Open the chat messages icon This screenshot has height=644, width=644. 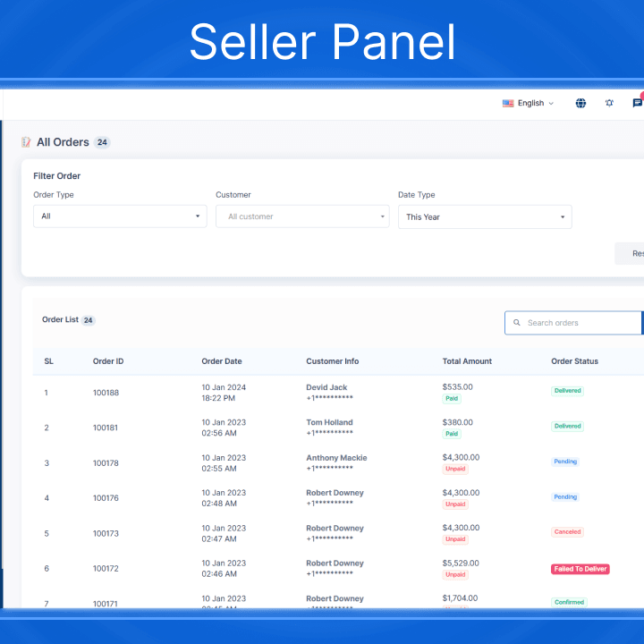click(x=637, y=103)
